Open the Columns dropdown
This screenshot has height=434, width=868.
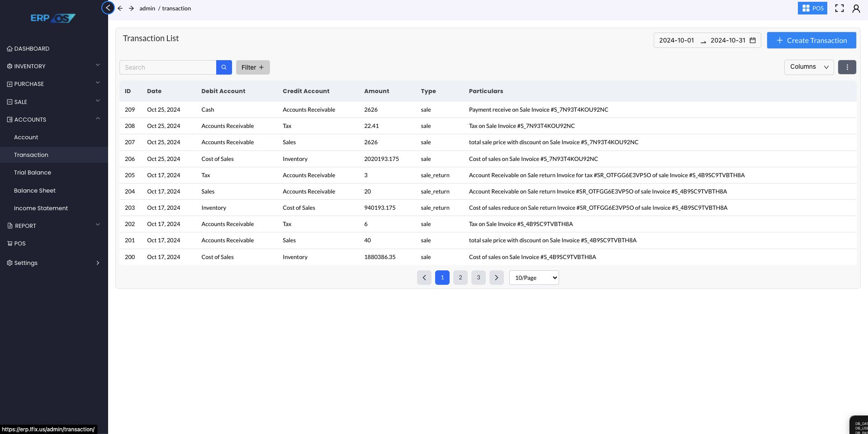pos(809,67)
